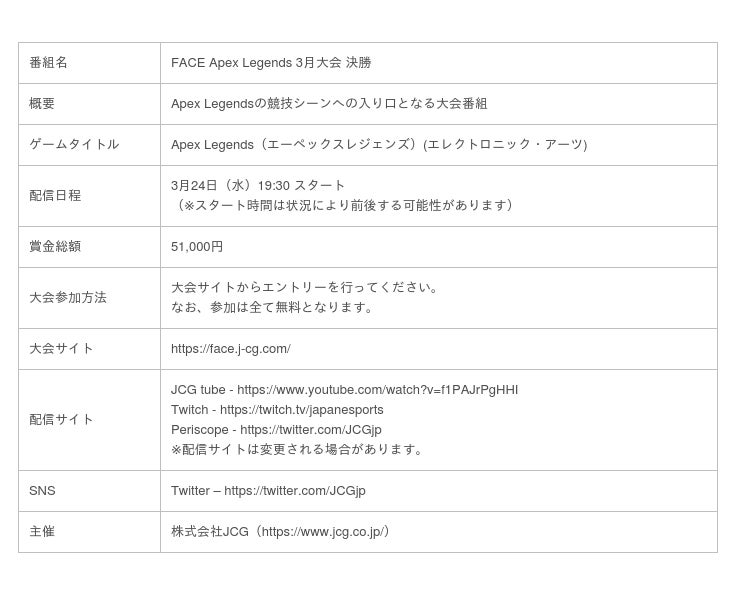This screenshot has width=740, height=593.
Task: Click the エレクトロニック・アーツ game title cell
Action: click(x=505, y=145)
